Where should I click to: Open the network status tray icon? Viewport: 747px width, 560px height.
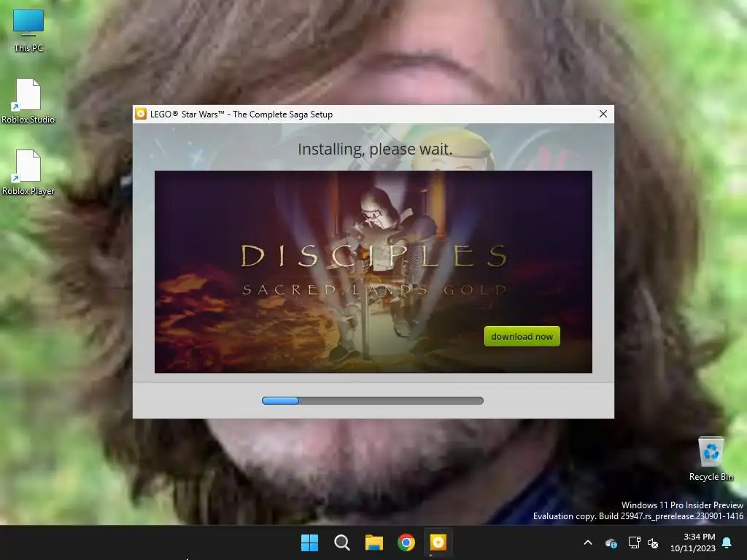pyautogui.click(x=634, y=542)
